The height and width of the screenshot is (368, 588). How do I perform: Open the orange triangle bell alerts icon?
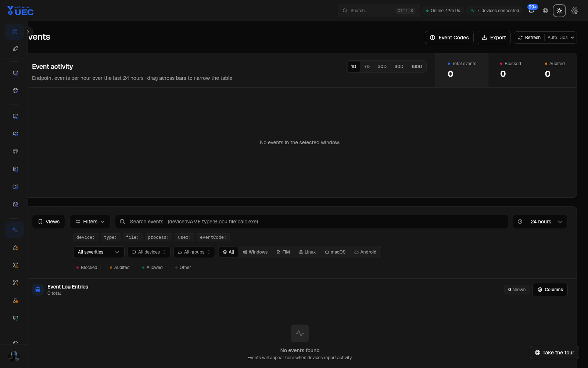coord(15,247)
